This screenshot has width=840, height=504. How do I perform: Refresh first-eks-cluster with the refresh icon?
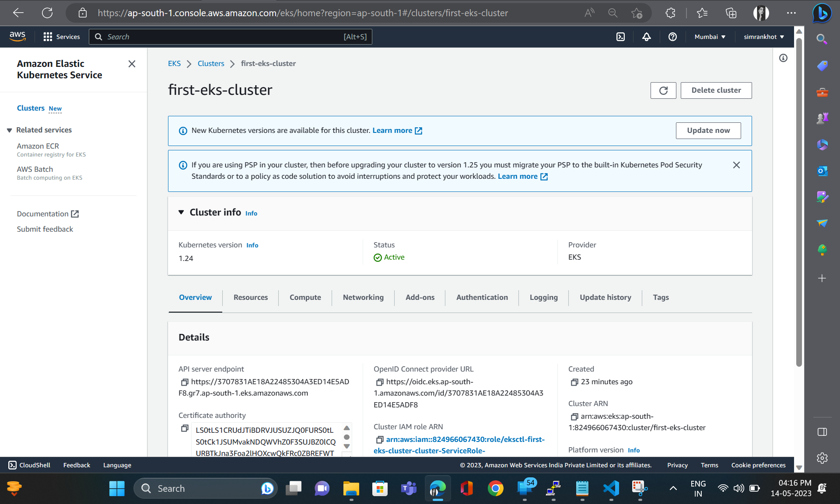coord(663,90)
